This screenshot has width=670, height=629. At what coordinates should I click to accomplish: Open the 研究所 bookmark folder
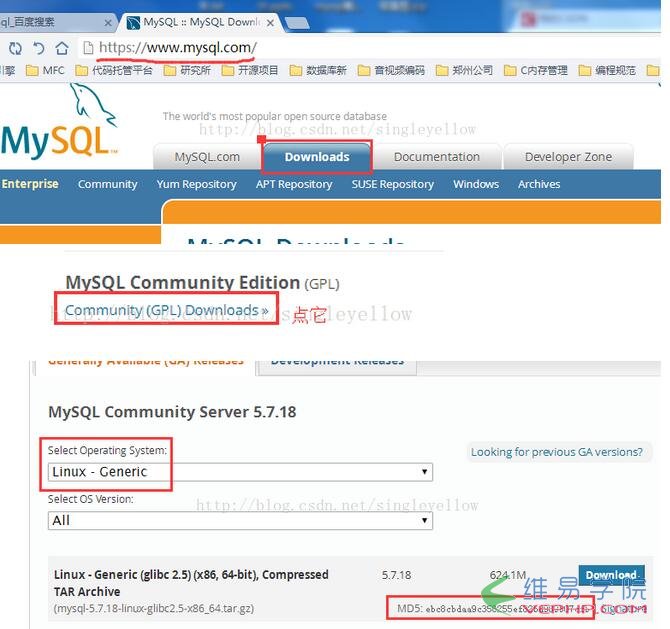coord(187,70)
